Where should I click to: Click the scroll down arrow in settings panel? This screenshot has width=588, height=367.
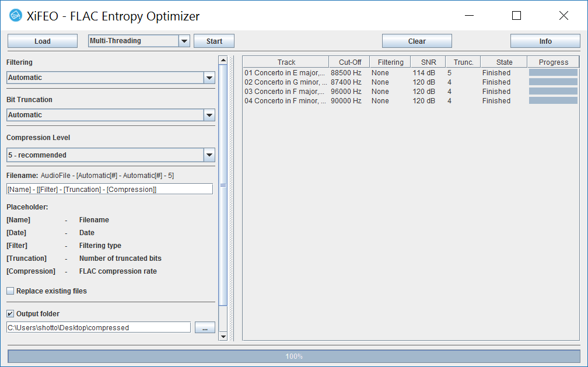[x=223, y=336]
